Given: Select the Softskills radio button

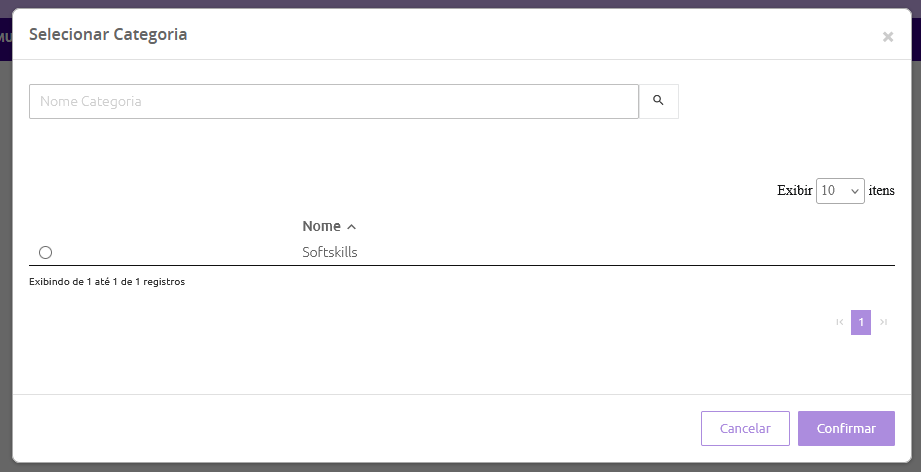Looking at the screenshot, I should click(45, 252).
